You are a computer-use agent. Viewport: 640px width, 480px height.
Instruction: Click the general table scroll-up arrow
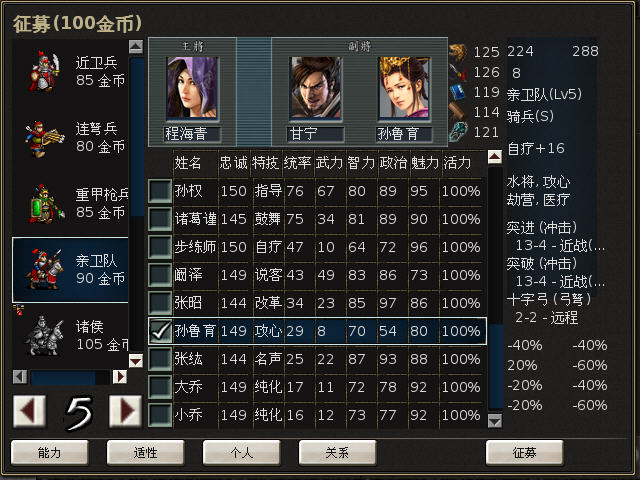tap(495, 156)
